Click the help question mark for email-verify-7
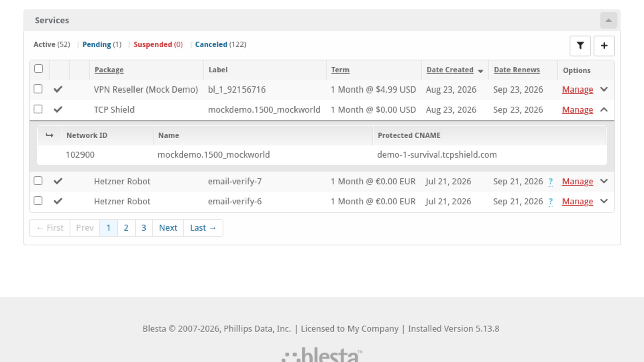 (550, 182)
